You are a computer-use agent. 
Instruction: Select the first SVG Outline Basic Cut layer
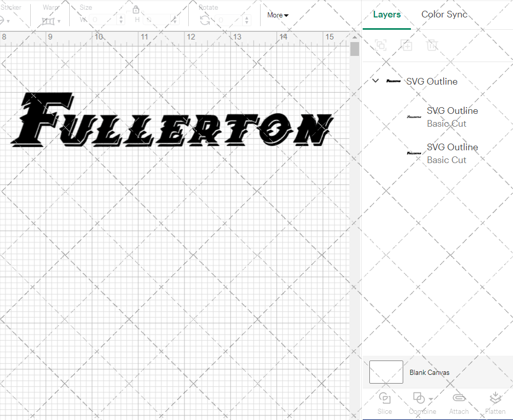(452, 117)
